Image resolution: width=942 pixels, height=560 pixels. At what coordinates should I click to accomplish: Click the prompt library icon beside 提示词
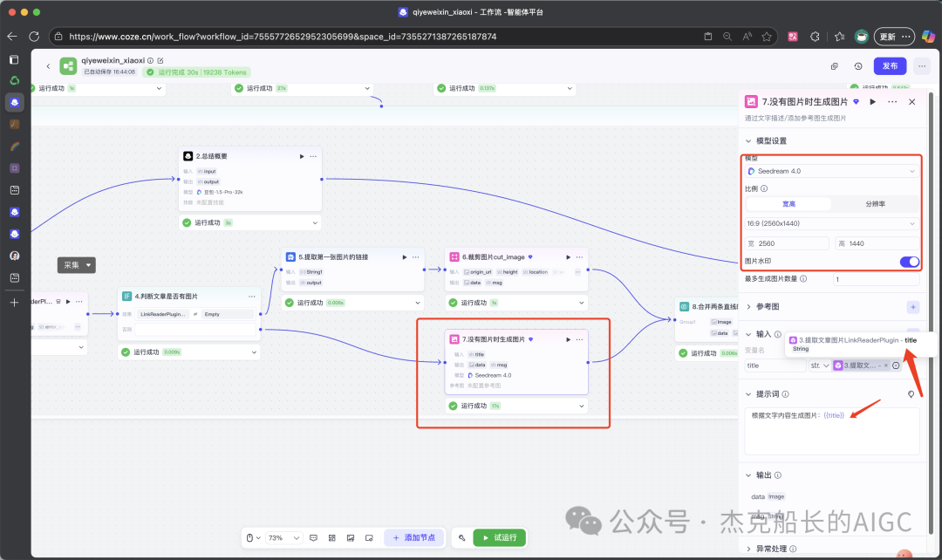(911, 394)
